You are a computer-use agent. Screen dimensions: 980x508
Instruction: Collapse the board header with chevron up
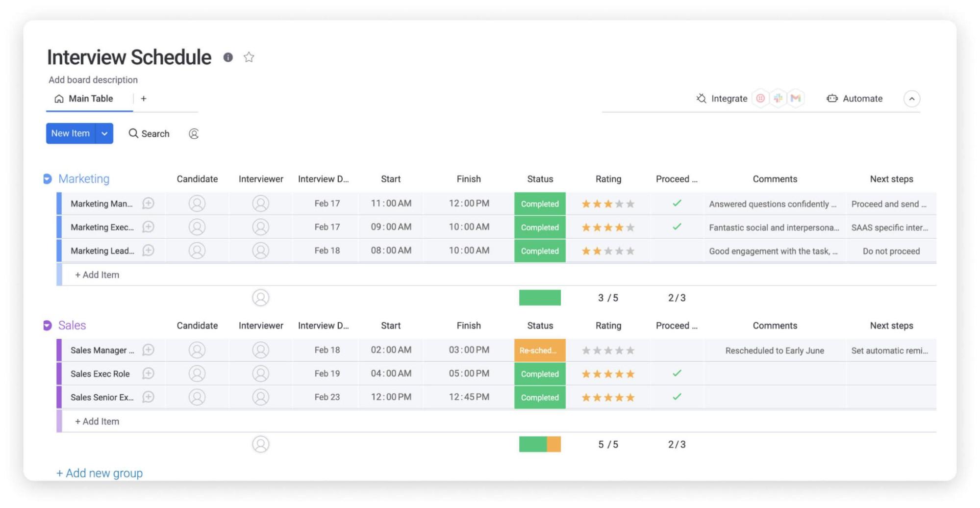pos(912,99)
